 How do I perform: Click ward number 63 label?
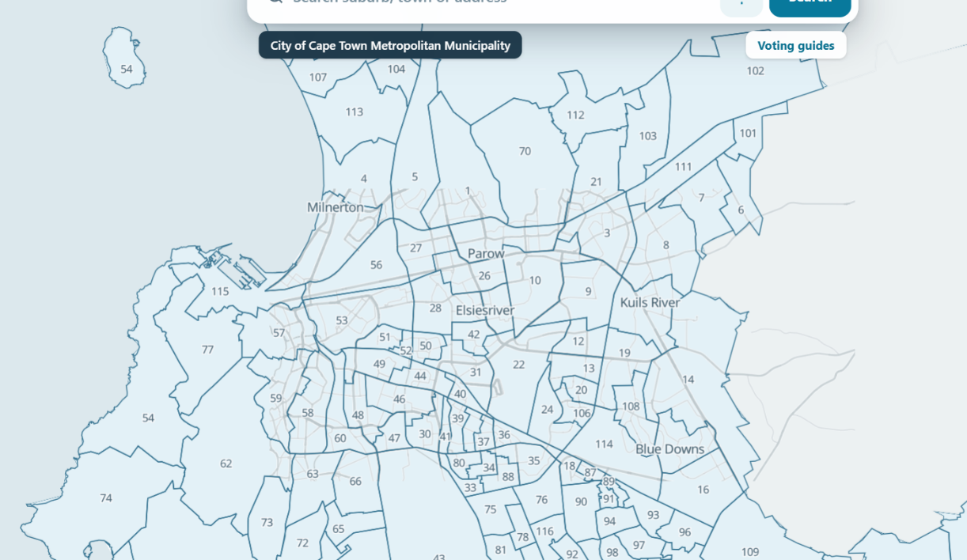point(313,475)
